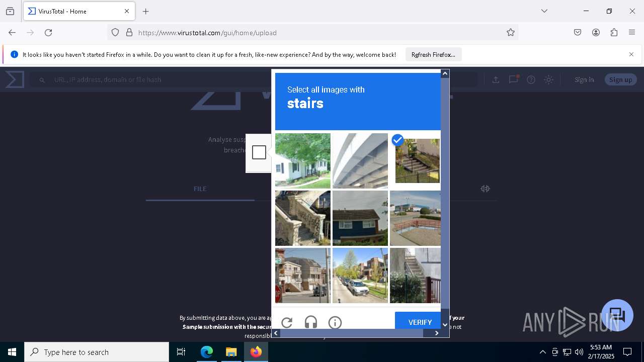Open the volume speaker tray icon
The width and height of the screenshot is (644, 362).
(579, 352)
